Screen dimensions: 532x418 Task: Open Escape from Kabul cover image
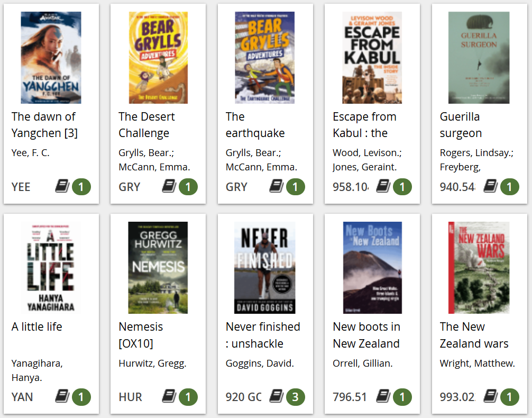pyautogui.click(x=372, y=58)
